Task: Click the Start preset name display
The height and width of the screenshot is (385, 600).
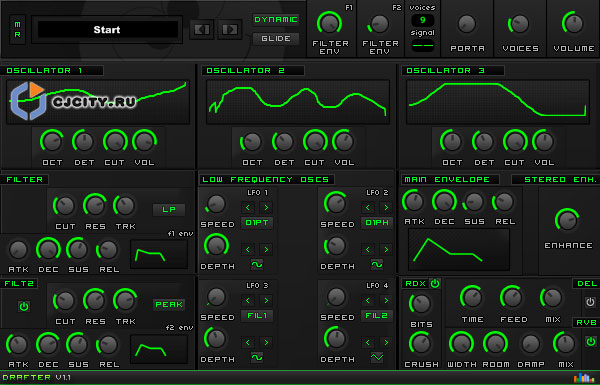Action: (107, 29)
